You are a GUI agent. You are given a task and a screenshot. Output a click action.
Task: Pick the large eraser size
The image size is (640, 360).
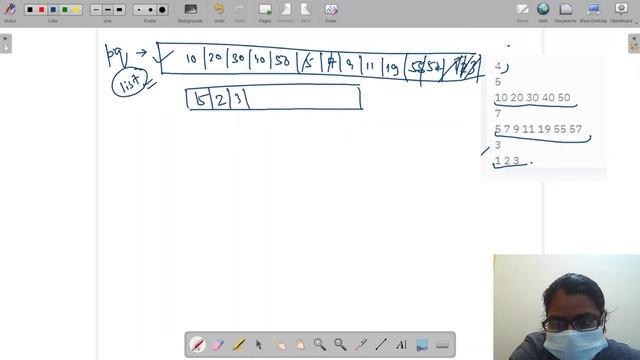(162, 10)
